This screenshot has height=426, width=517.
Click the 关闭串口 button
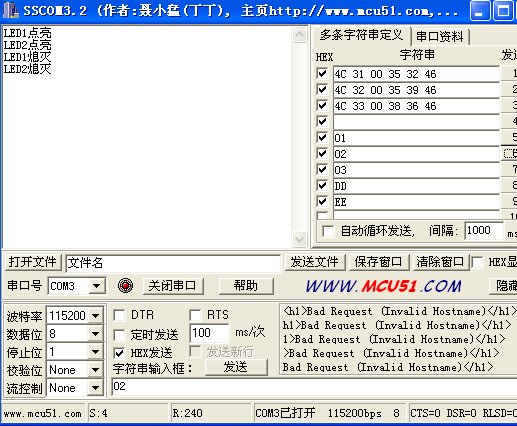[x=173, y=286]
